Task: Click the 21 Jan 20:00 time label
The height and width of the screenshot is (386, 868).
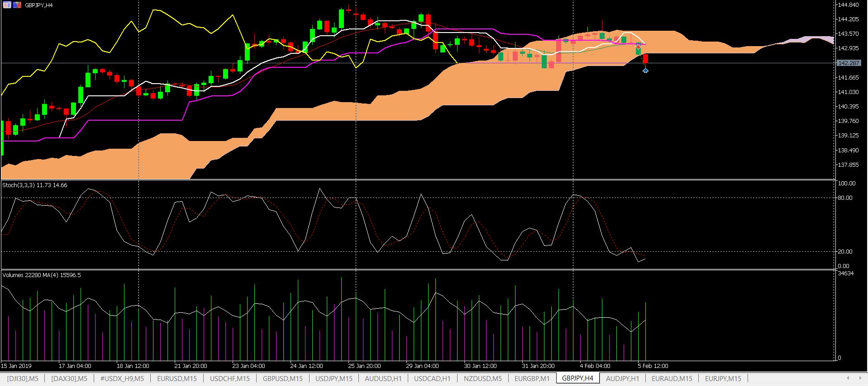Action: pyautogui.click(x=191, y=366)
